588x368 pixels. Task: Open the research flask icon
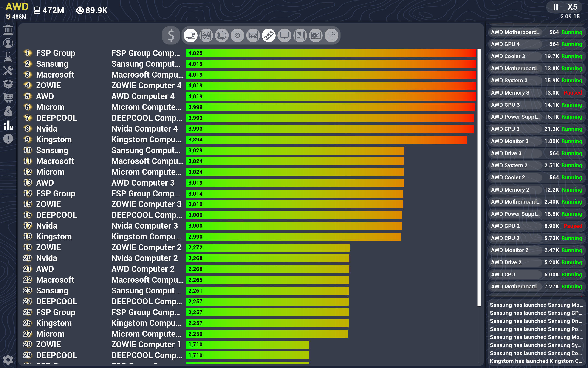[x=8, y=57]
